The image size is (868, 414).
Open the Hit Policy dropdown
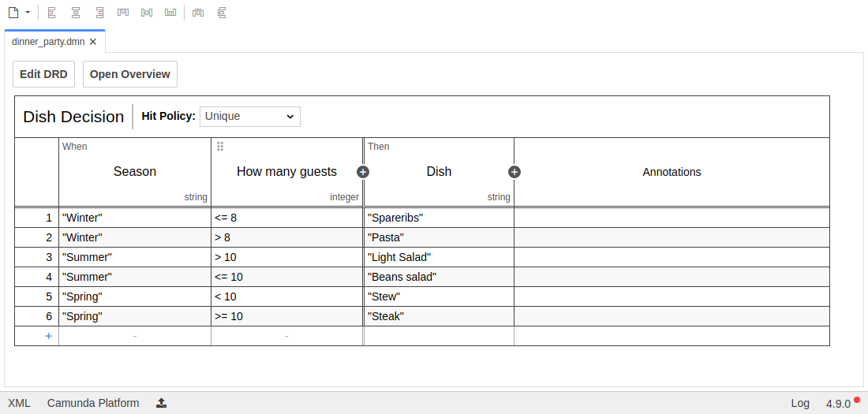pyautogui.click(x=249, y=116)
